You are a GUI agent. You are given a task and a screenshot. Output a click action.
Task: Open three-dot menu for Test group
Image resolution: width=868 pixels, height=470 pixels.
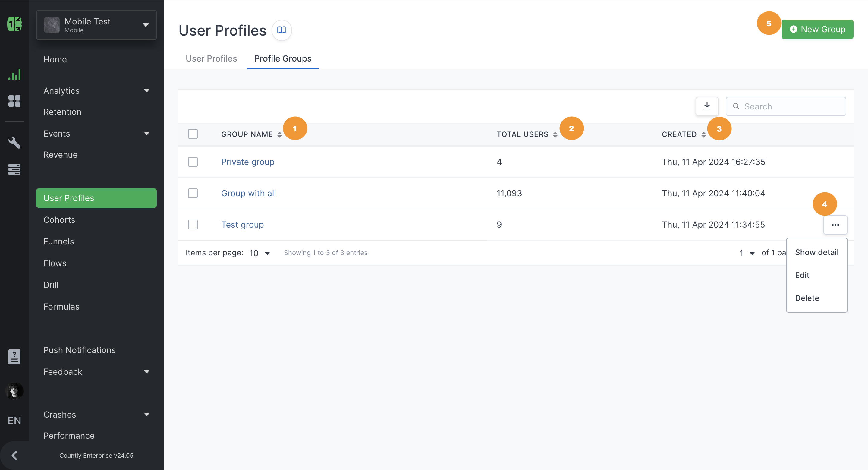pyautogui.click(x=835, y=225)
